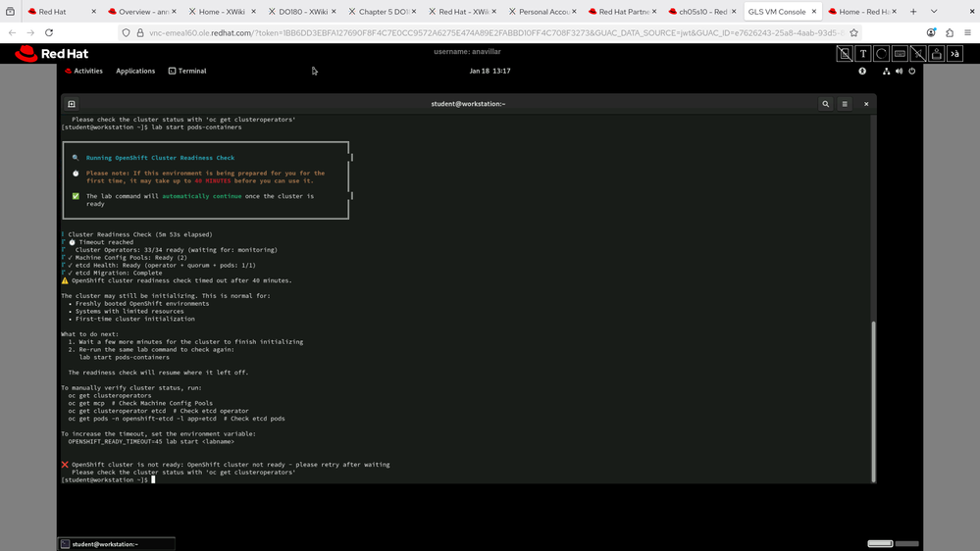Close the ch05s10 browser tab
This screenshot has height=551, width=980.
[734, 11]
